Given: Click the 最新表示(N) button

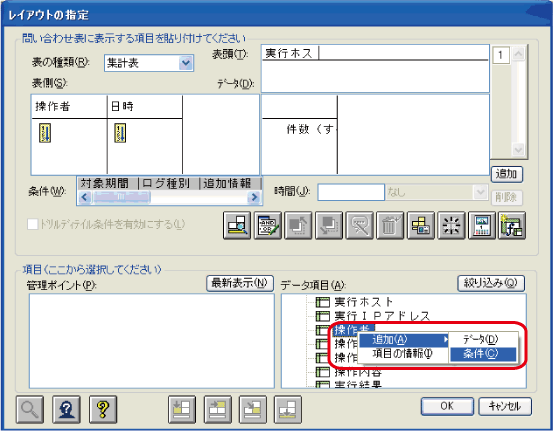Looking at the screenshot, I should coord(240,284).
